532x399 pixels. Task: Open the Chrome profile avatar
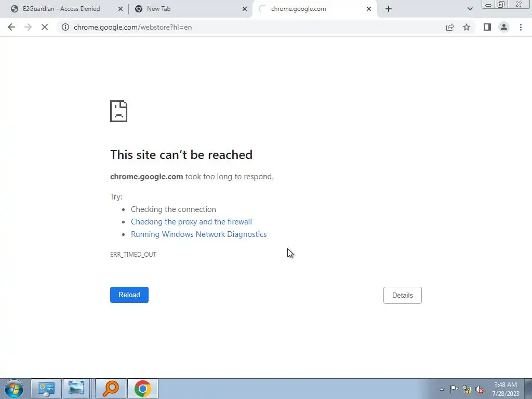click(x=504, y=27)
